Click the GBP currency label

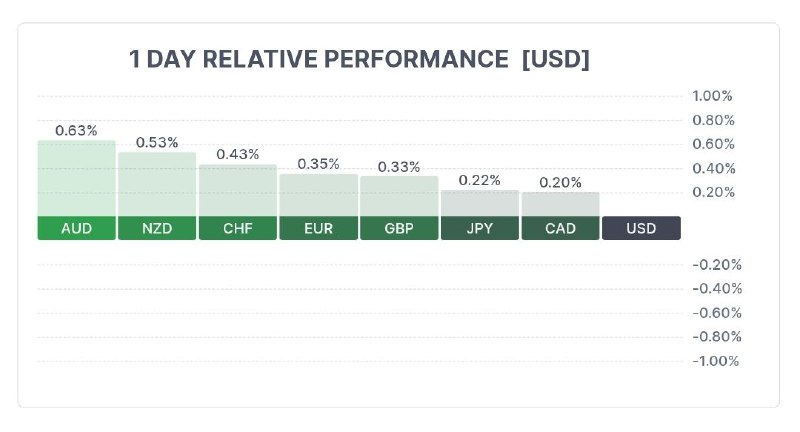(399, 228)
